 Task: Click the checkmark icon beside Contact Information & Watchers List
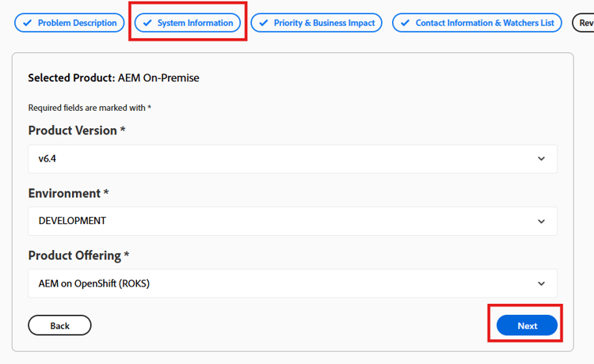406,23
